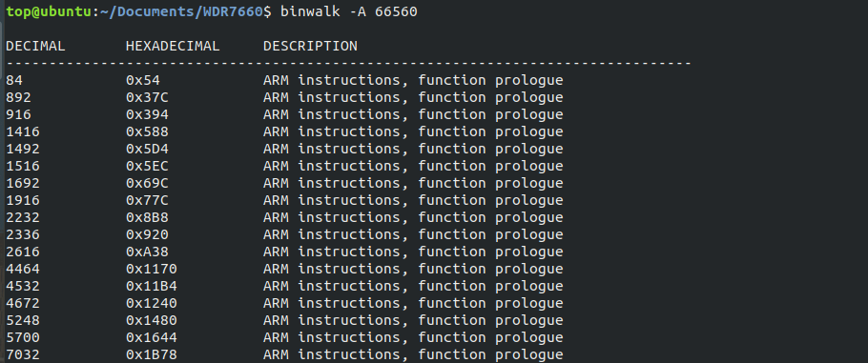Click the description text on row 5248
Screen dimensions: 868x363
(x=413, y=320)
